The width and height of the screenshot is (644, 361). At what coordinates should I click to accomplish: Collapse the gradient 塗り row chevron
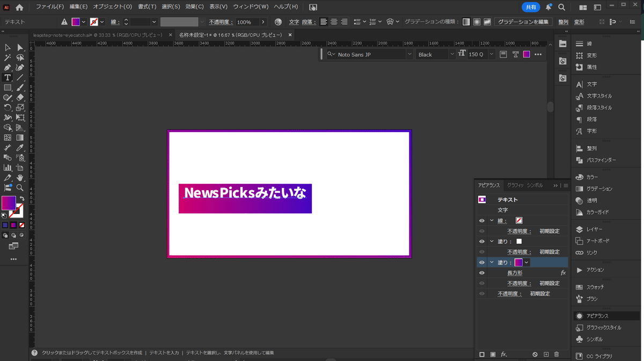(491, 263)
